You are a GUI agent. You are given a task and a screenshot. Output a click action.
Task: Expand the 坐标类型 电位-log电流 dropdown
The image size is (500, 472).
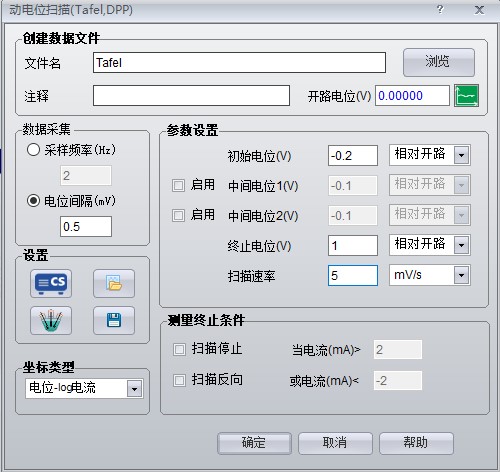tap(135, 389)
